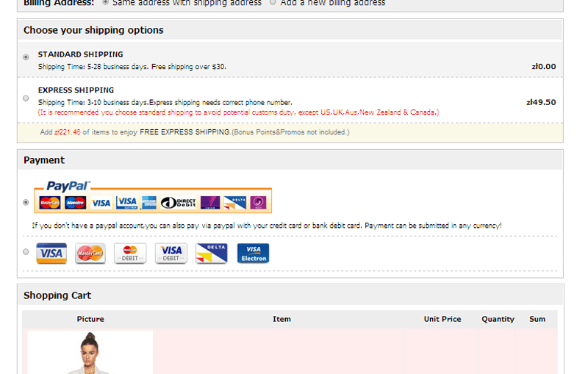Click Delta icon in PayPal banner
The image size is (588, 374).
coord(235,203)
